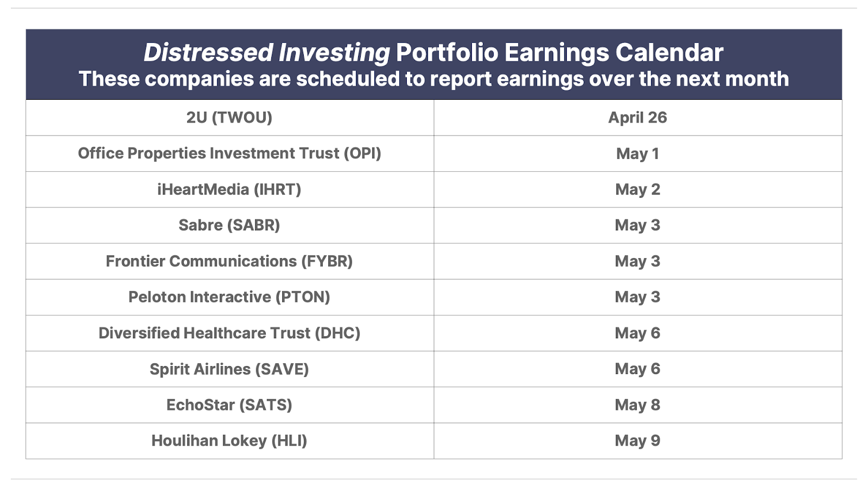This screenshot has width=868, height=488.
Task: Click the Distressed Investing Portfolio Earnings Calendar title
Action: [x=433, y=53]
